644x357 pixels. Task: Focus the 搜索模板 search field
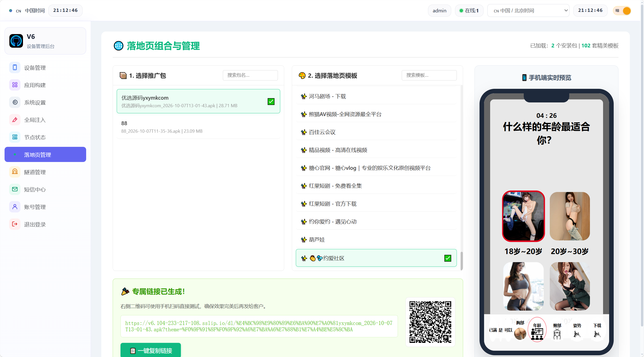(x=429, y=75)
